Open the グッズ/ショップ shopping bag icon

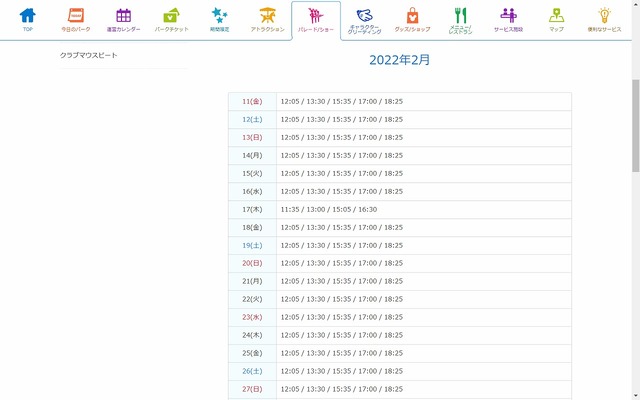pyautogui.click(x=412, y=19)
